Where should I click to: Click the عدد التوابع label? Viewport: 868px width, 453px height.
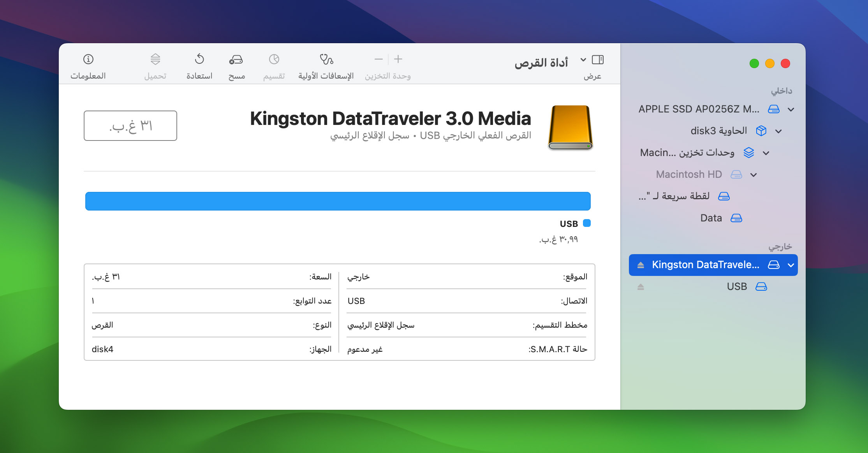(x=312, y=301)
